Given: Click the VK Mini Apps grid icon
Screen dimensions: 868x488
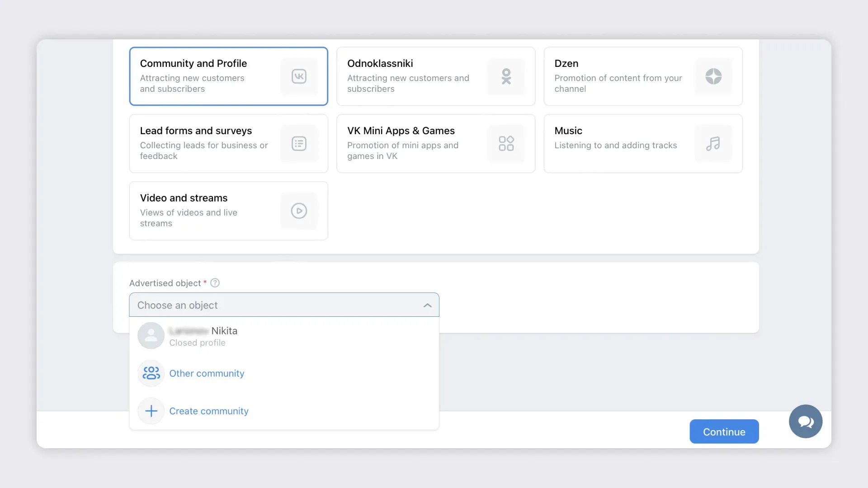Looking at the screenshot, I should pyautogui.click(x=506, y=144).
